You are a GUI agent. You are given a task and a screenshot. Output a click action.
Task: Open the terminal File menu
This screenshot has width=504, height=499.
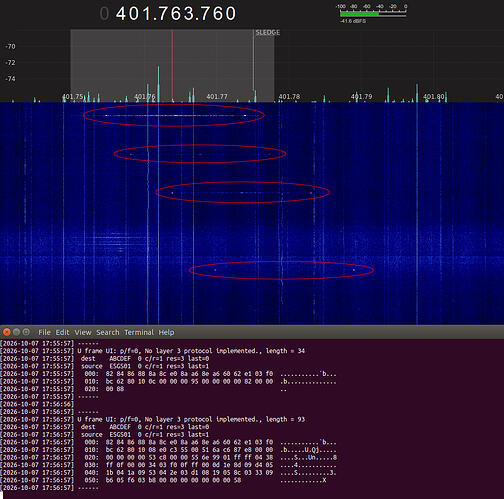tap(44, 332)
